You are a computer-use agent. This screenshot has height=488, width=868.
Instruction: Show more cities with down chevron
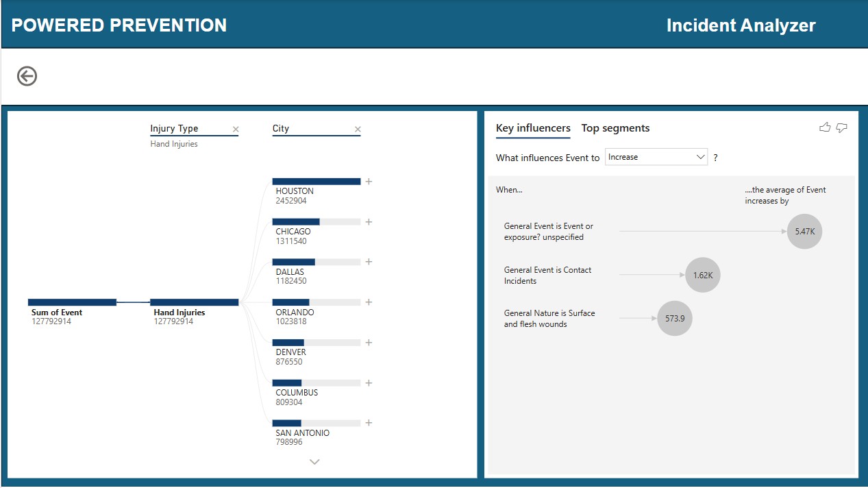pyautogui.click(x=314, y=462)
